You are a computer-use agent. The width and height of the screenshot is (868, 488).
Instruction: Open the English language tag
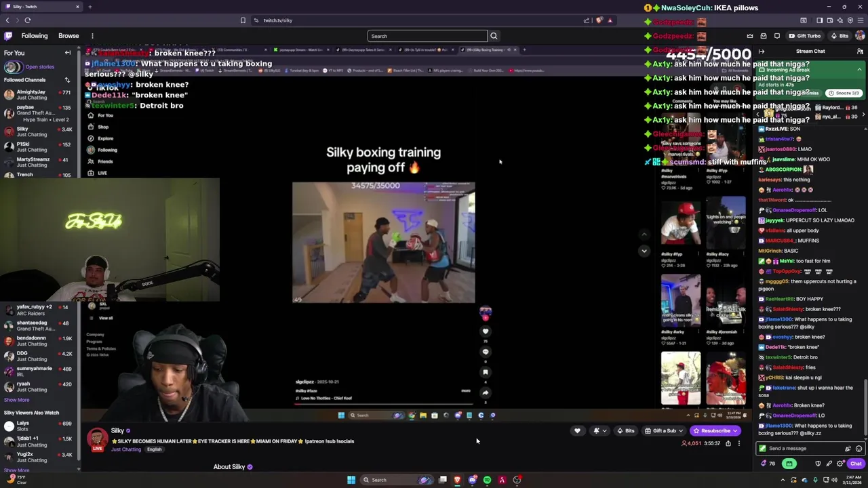pyautogui.click(x=155, y=449)
